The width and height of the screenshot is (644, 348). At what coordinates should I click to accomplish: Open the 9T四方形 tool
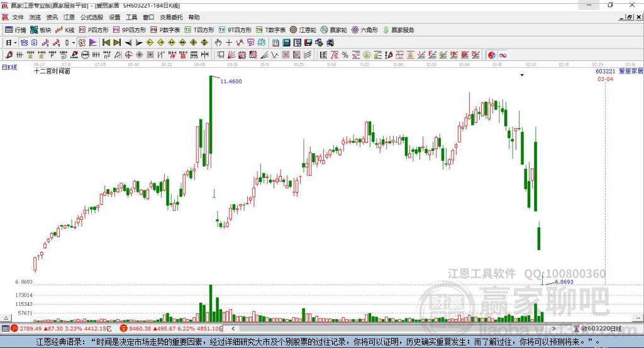[x=235, y=30]
